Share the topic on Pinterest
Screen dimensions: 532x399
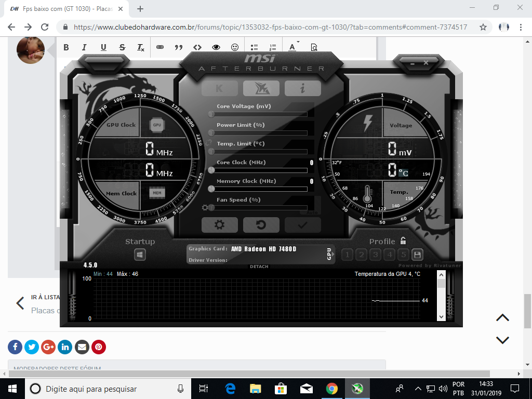[99, 347]
